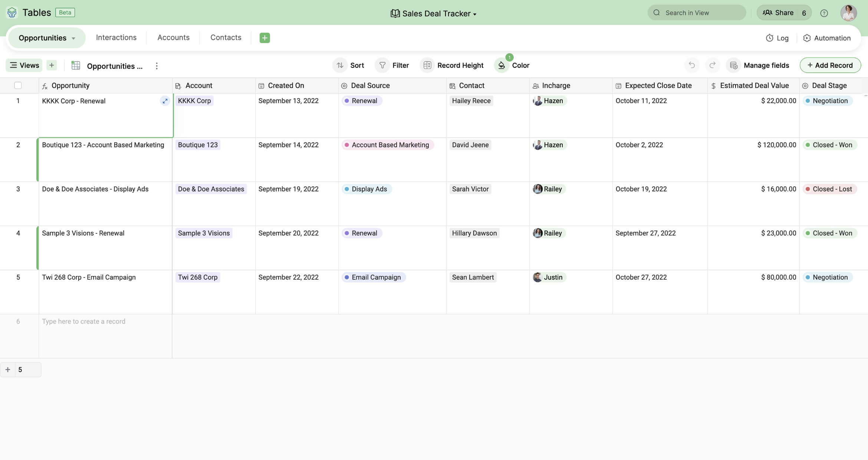Open the three-dot view options menu
868x460 pixels.
(157, 66)
